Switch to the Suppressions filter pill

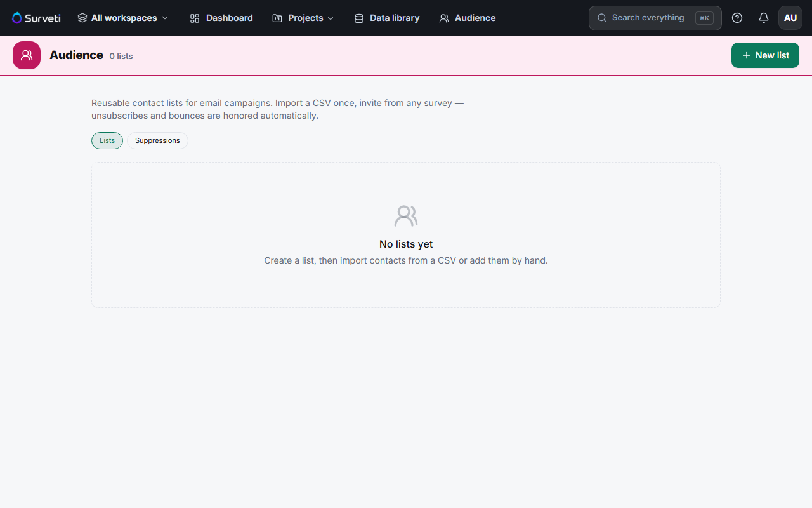[157, 140]
